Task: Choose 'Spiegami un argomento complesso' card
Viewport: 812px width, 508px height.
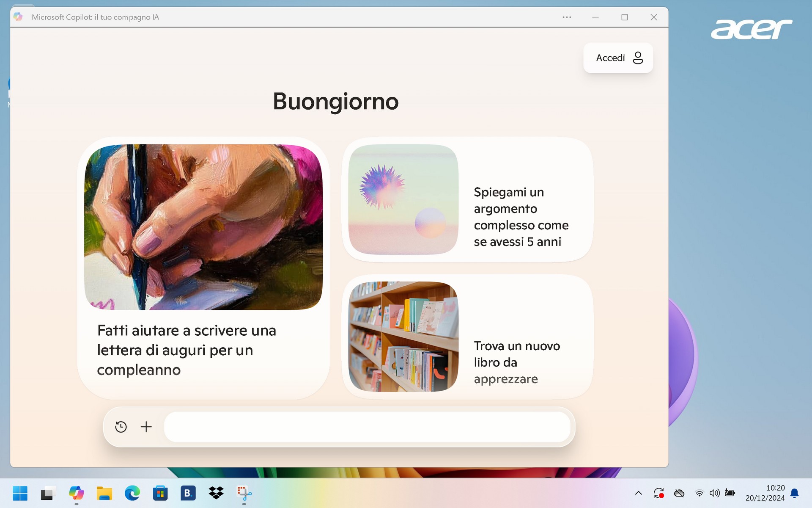Action: 521,217
